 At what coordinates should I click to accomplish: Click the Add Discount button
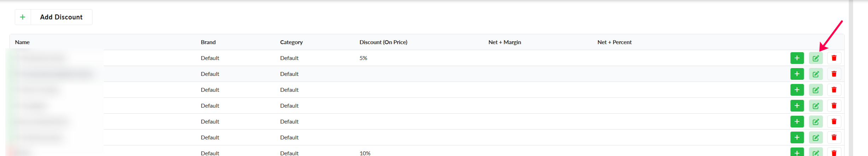click(x=61, y=17)
